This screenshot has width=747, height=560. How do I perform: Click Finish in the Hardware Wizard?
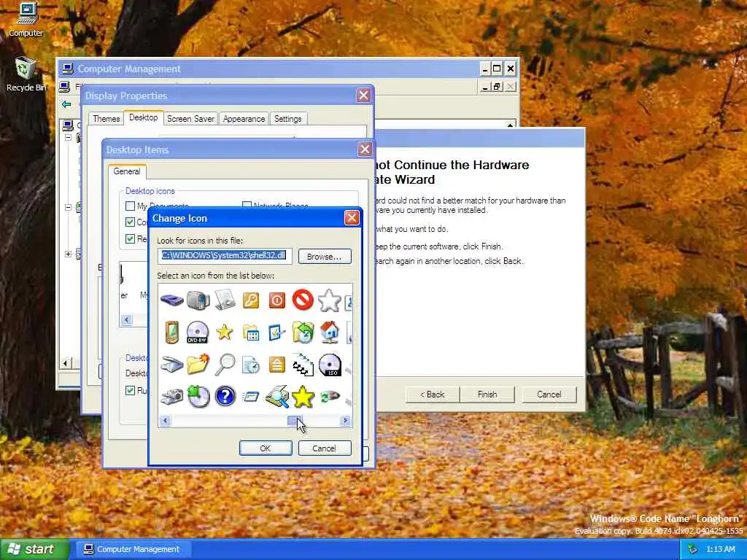click(x=487, y=394)
